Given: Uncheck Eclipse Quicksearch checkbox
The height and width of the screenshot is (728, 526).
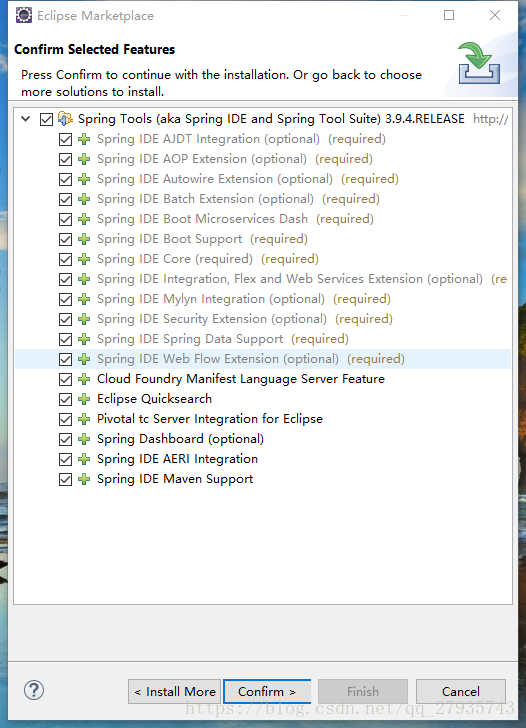Looking at the screenshot, I should [65, 399].
